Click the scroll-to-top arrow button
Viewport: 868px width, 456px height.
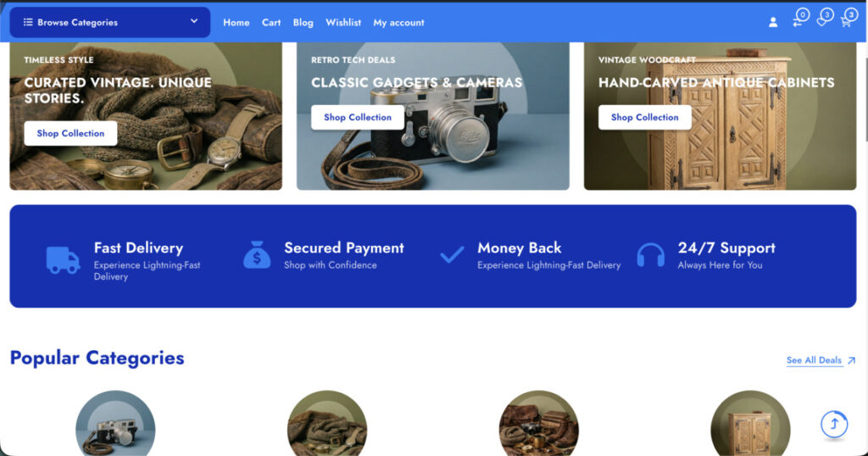pos(834,425)
